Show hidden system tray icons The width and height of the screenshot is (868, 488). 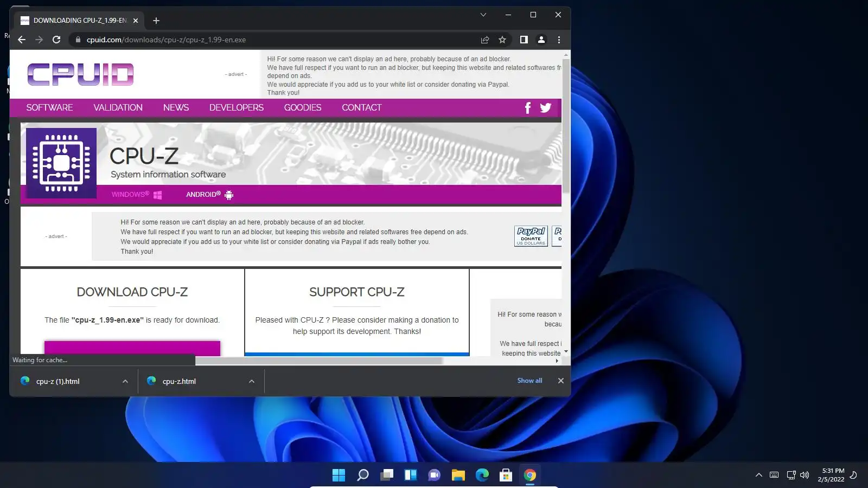(x=758, y=475)
